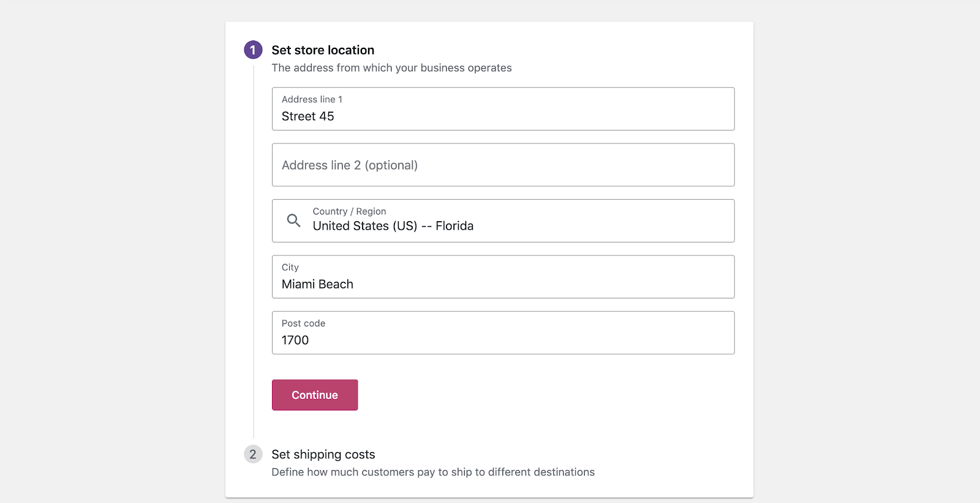980x503 pixels.
Task: Click the magnifier search icon in Country field
Action: tap(294, 221)
